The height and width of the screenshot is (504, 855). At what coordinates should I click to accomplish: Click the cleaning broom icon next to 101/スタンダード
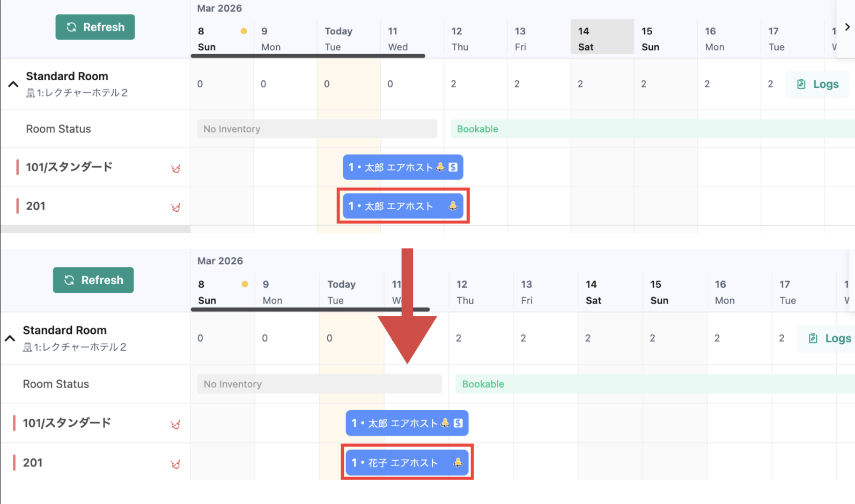[175, 168]
